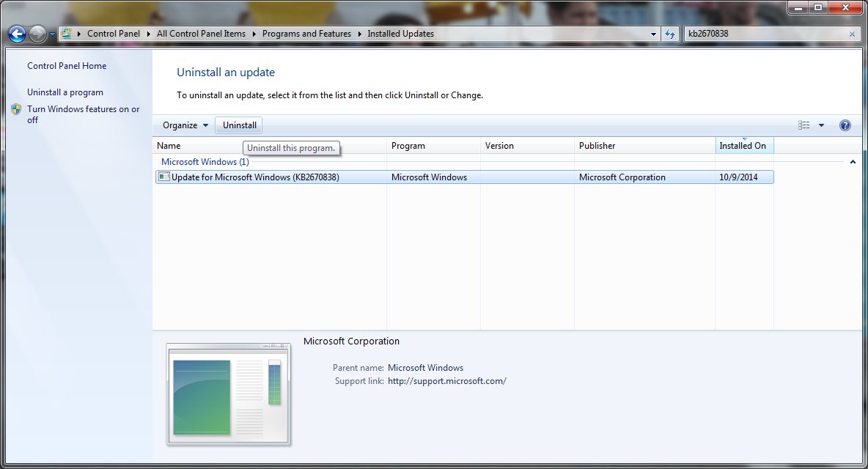This screenshot has width=868, height=469.
Task: Click the 10/9/2014 installed date cell
Action: (x=738, y=177)
